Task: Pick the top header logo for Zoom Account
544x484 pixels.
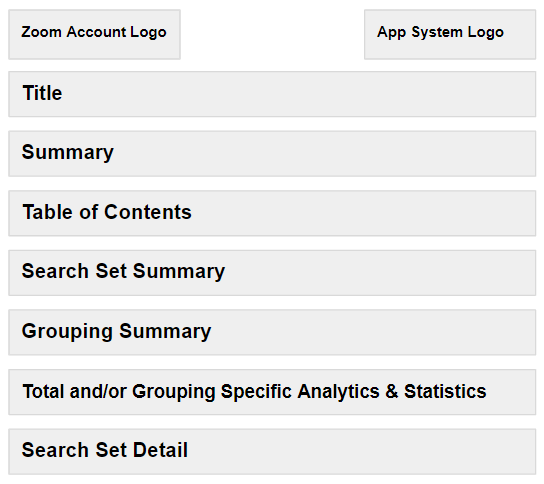Action: click(94, 34)
